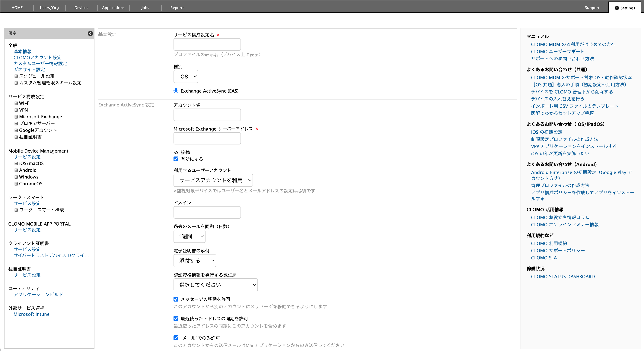
Task: Select Exchange ActiveSync (EAS) radio button
Action: (176, 91)
